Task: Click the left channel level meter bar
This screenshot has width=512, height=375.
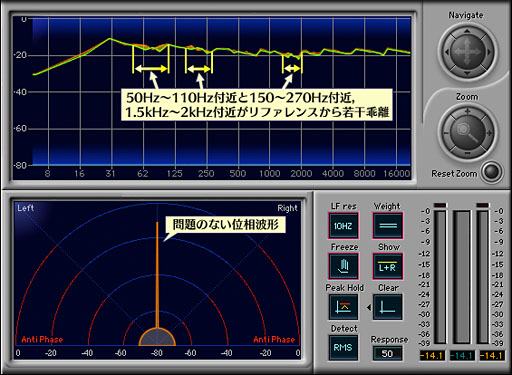Action: pyautogui.click(x=440, y=277)
